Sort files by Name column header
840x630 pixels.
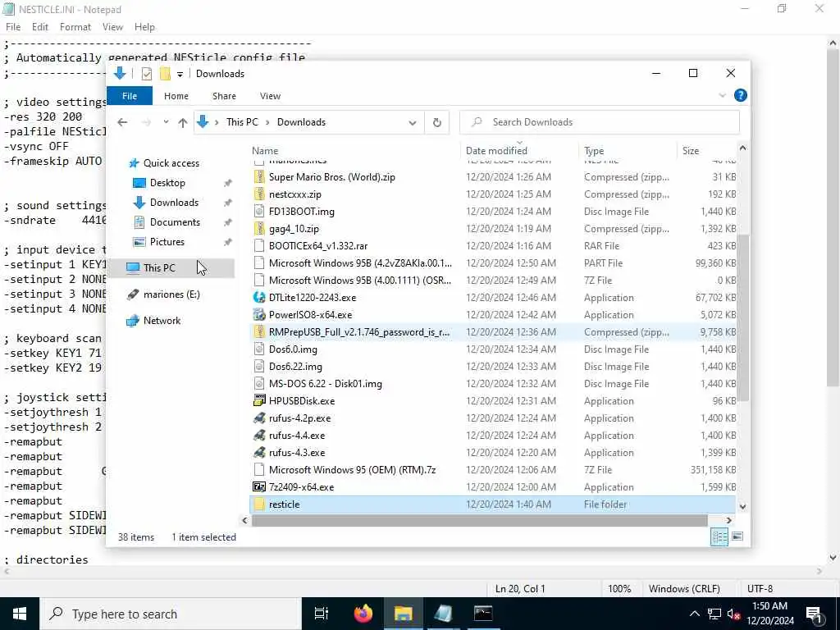pyautogui.click(x=265, y=151)
